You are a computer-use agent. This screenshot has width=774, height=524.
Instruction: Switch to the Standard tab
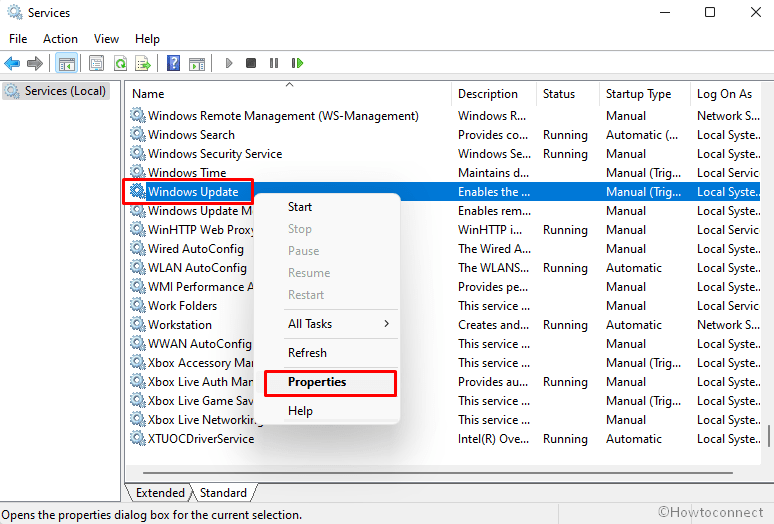click(223, 493)
